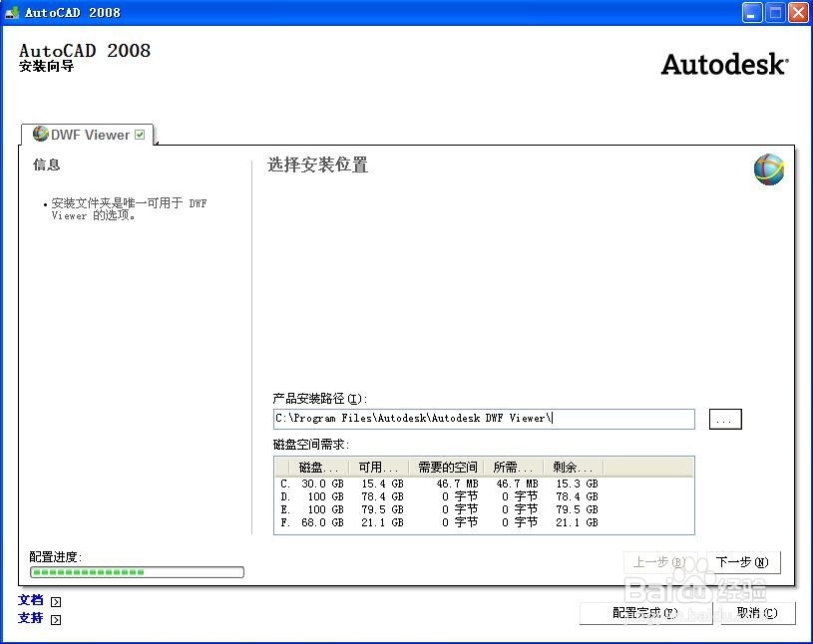Click the 68.0 GB size for drive F

coord(322,522)
